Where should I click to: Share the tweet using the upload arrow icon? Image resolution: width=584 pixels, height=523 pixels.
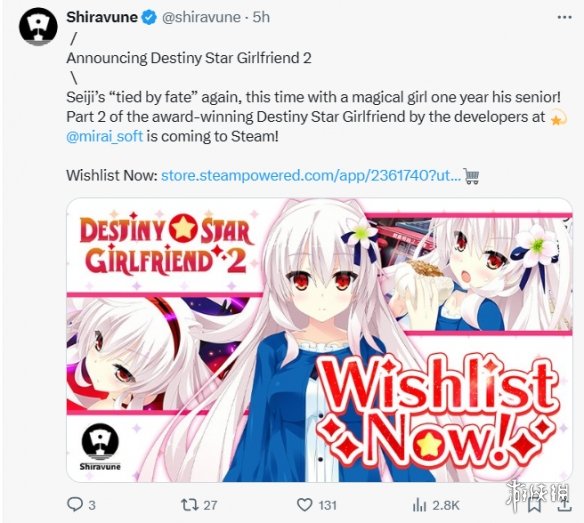click(x=564, y=505)
